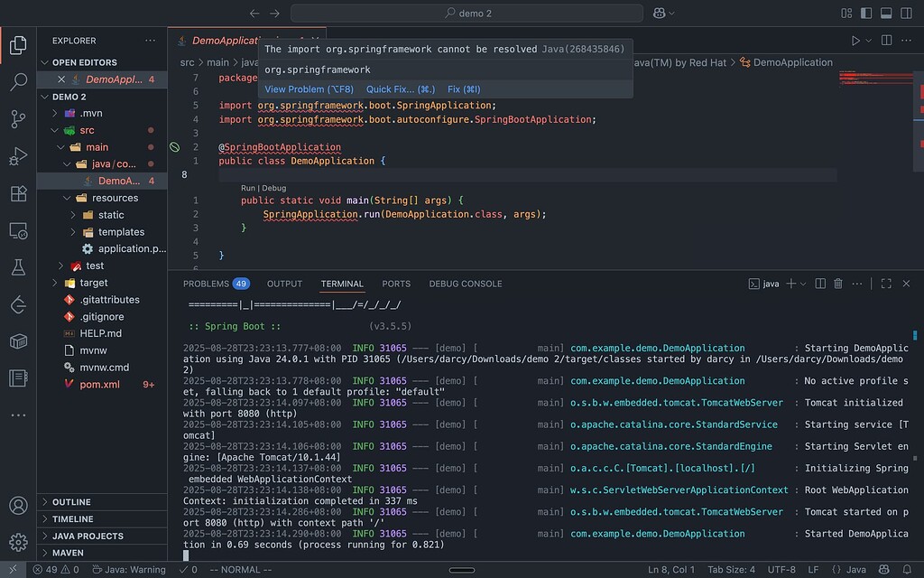Open the Remote Explorer view
Image resolution: width=924 pixels, height=578 pixels.
pyautogui.click(x=18, y=230)
